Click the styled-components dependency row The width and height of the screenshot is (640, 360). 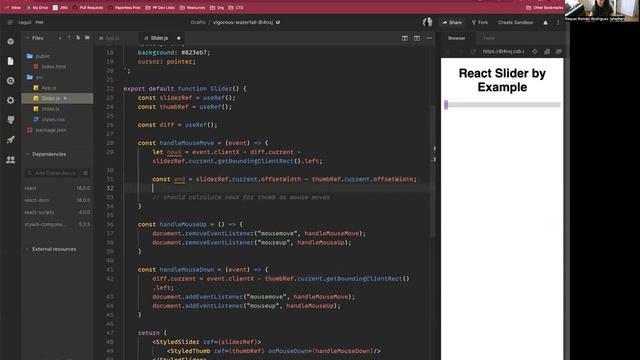57,224
